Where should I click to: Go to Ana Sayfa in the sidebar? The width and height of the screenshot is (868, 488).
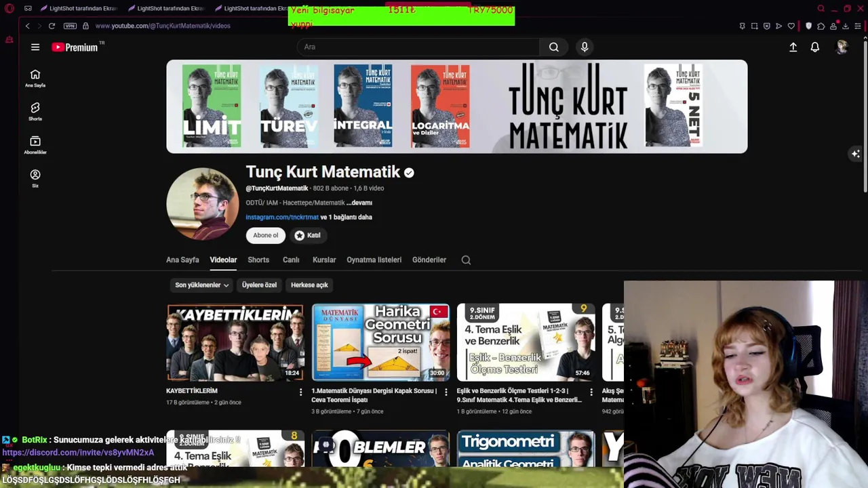click(x=35, y=79)
